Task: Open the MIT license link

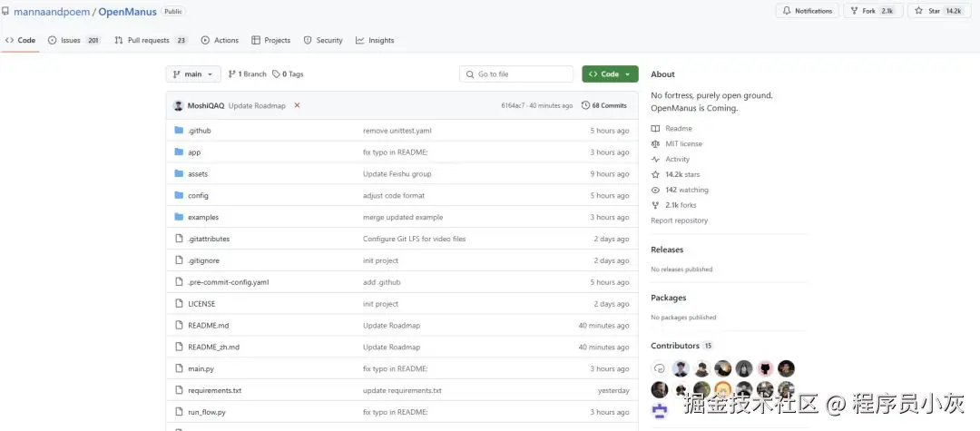Action: [676, 143]
